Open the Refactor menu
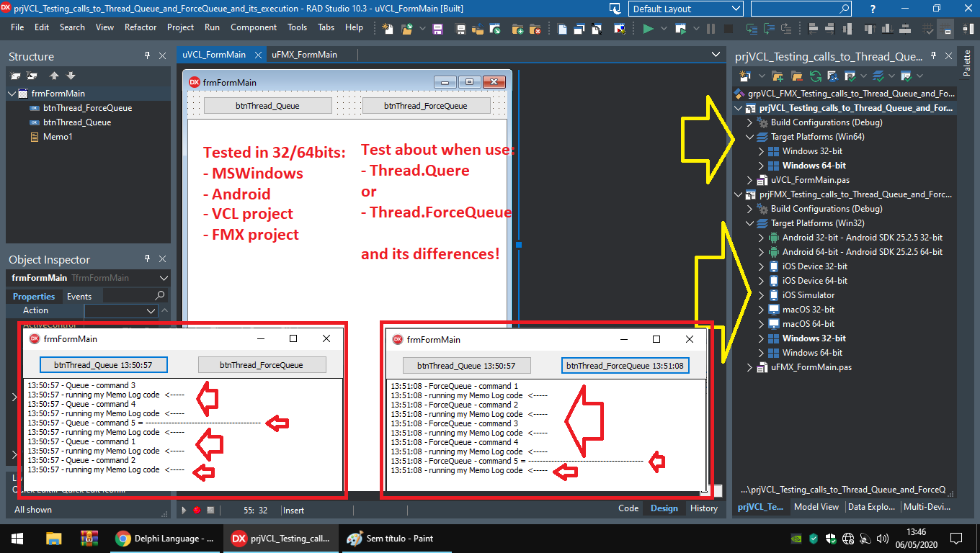The width and height of the screenshot is (980, 553). [x=141, y=27]
